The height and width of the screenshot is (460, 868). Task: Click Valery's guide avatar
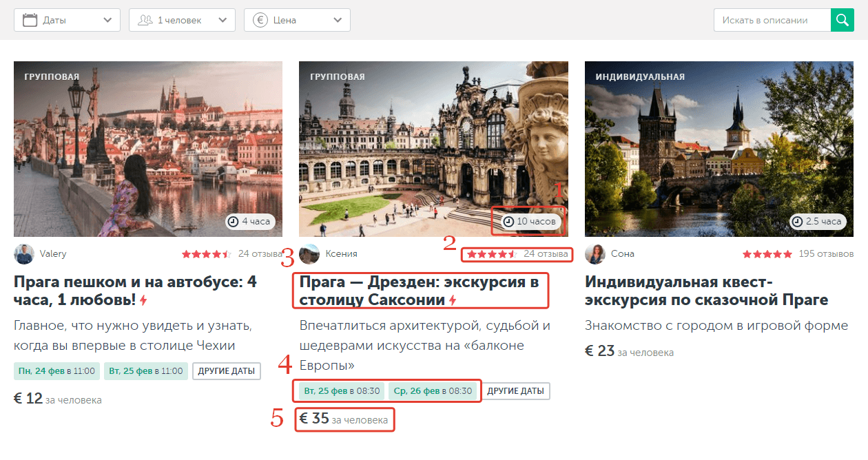(24, 254)
